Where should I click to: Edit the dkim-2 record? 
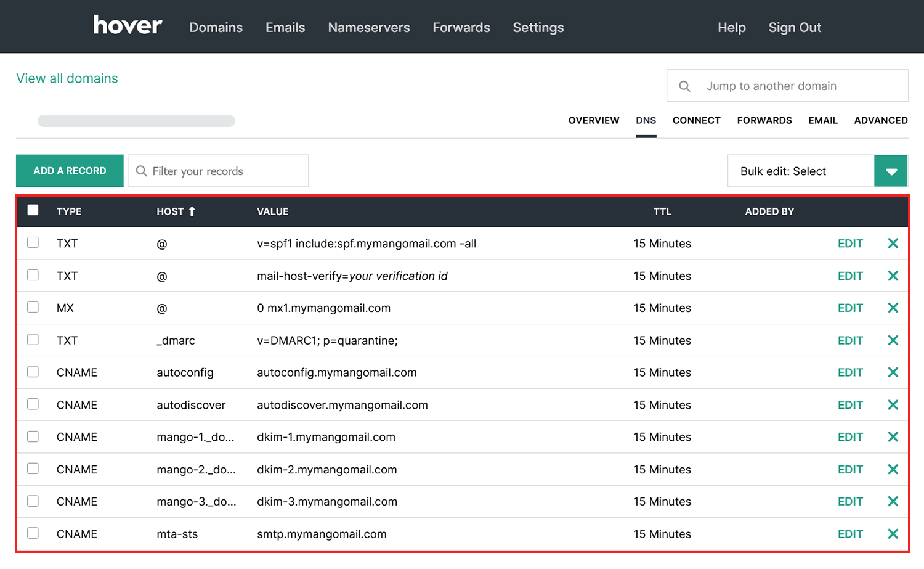[x=850, y=469]
